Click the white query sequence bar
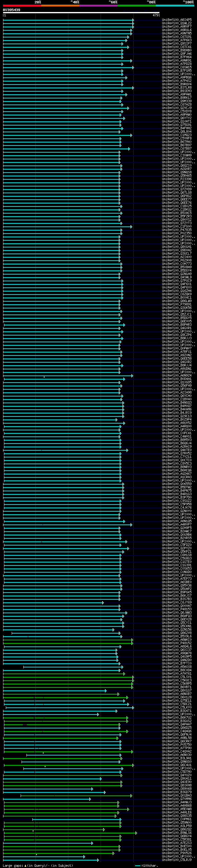The image size is (197, 868). 81,13
